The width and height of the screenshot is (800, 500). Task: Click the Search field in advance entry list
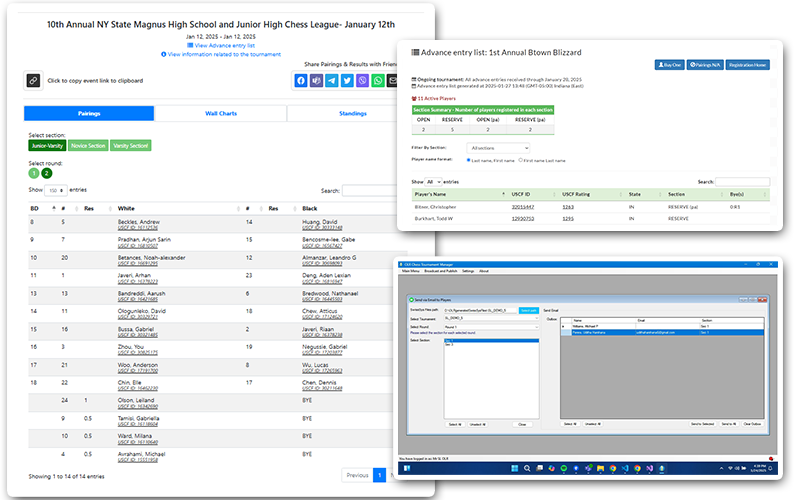point(742,181)
